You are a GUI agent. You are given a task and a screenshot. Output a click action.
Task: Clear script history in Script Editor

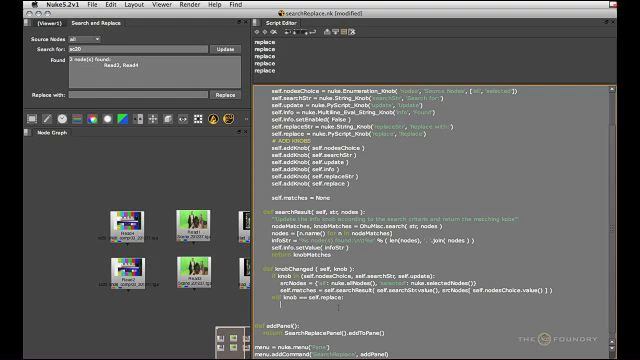pyautogui.click(x=274, y=32)
